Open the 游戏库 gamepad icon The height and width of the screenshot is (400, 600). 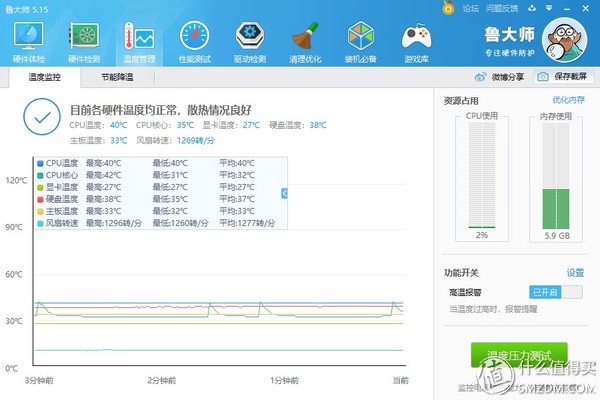(x=416, y=42)
